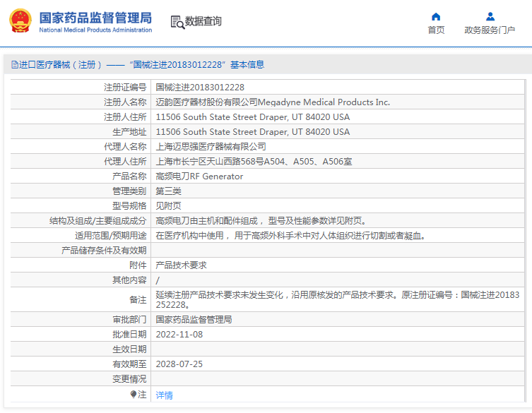Open the 首页 menu item

click(436, 30)
